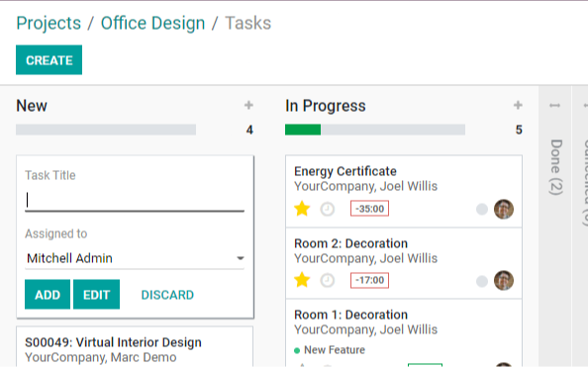This screenshot has height=367, width=588.
Task: Click clock activity icon on Energy Certificate
Action: tap(327, 209)
